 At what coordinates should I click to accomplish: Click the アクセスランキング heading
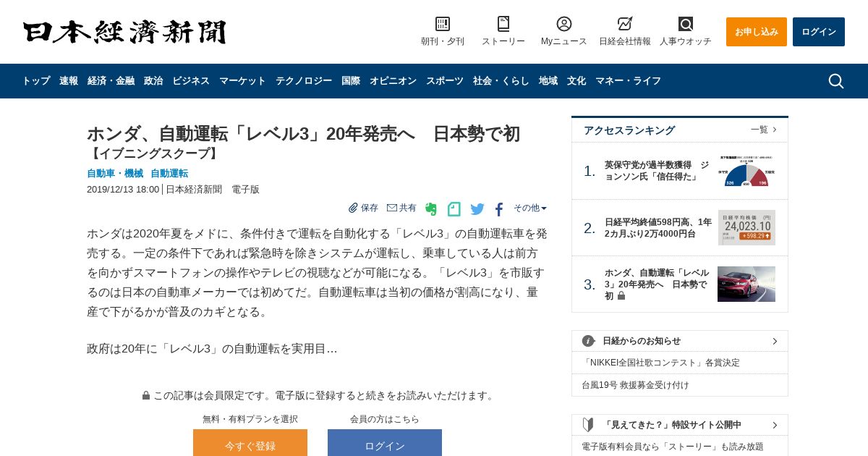(629, 130)
